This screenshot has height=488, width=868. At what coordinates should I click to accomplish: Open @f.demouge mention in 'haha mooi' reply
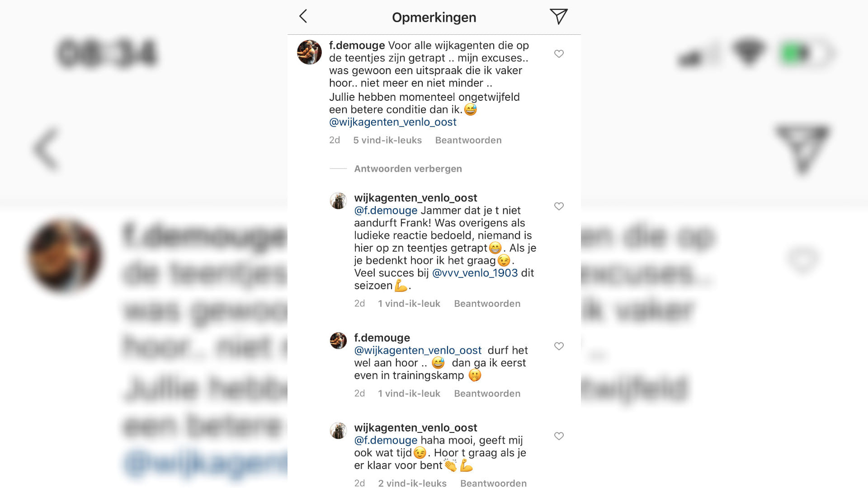[386, 440]
